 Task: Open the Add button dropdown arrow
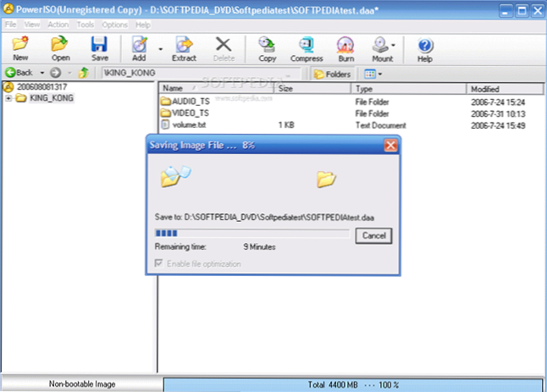pos(161,49)
